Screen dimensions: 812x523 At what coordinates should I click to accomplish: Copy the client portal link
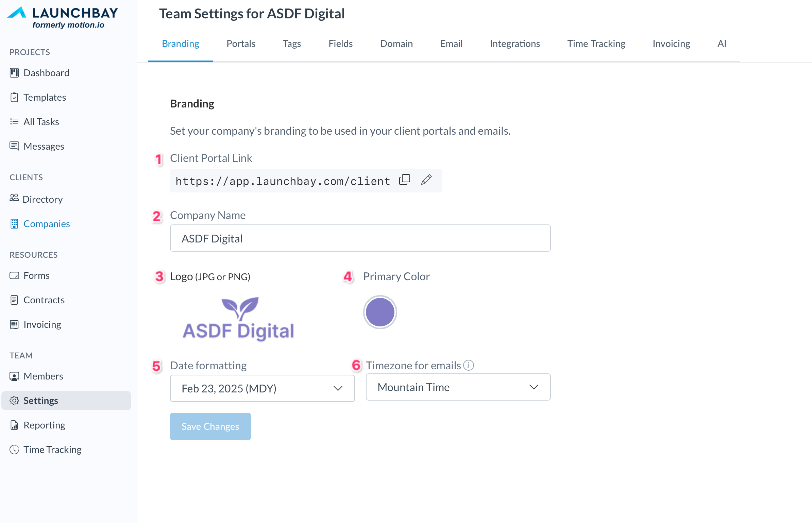pyautogui.click(x=404, y=180)
